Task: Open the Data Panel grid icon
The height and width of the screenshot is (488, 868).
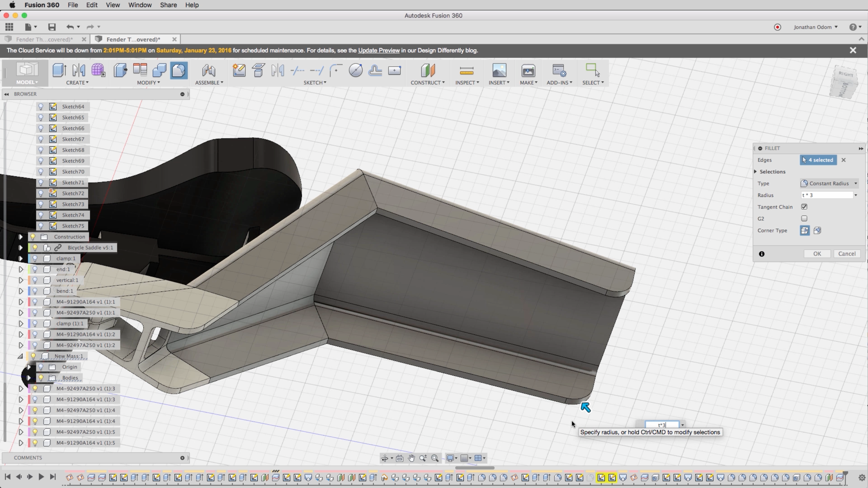Action: tap(9, 27)
